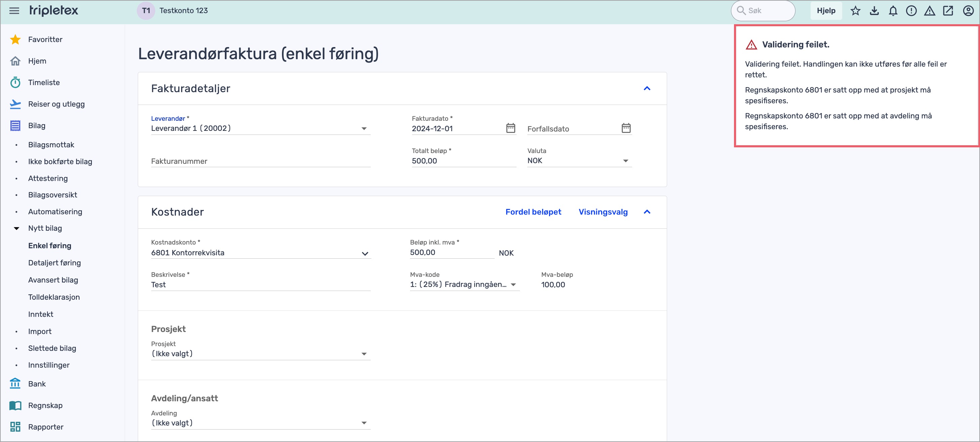Screen dimensions: 980x442
Task: Click the T1 account avatar
Action: (x=146, y=11)
